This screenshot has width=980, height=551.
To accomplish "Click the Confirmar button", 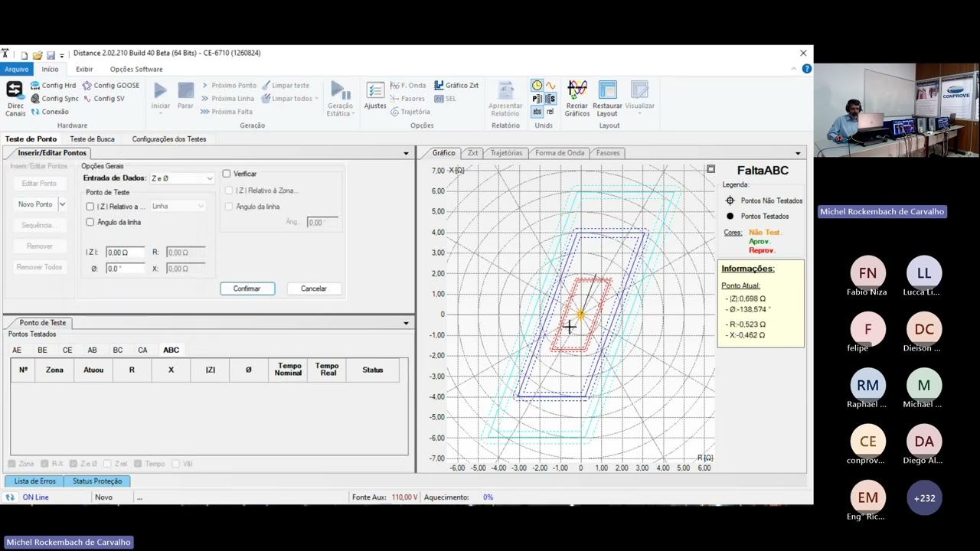I will click(x=247, y=289).
